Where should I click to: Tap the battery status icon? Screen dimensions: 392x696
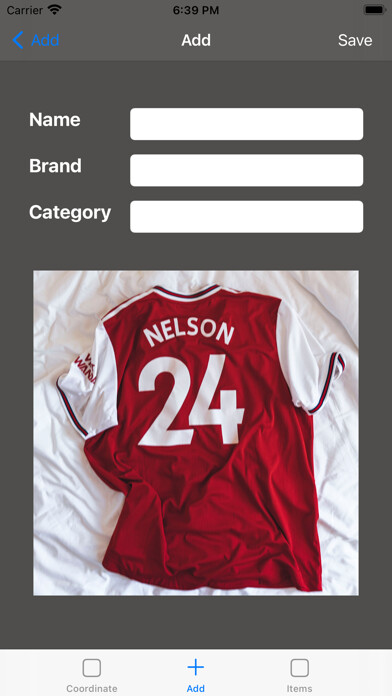click(374, 10)
